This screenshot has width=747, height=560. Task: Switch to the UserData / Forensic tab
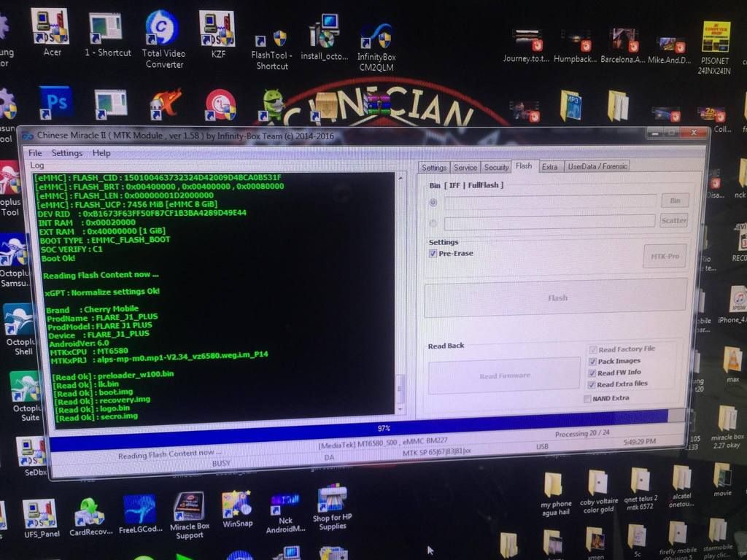[597, 166]
